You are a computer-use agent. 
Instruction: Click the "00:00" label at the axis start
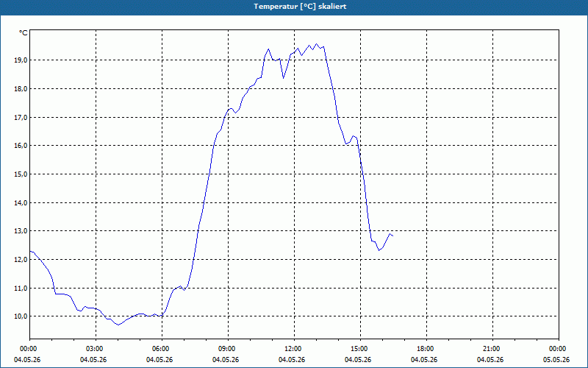click(29, 349)
